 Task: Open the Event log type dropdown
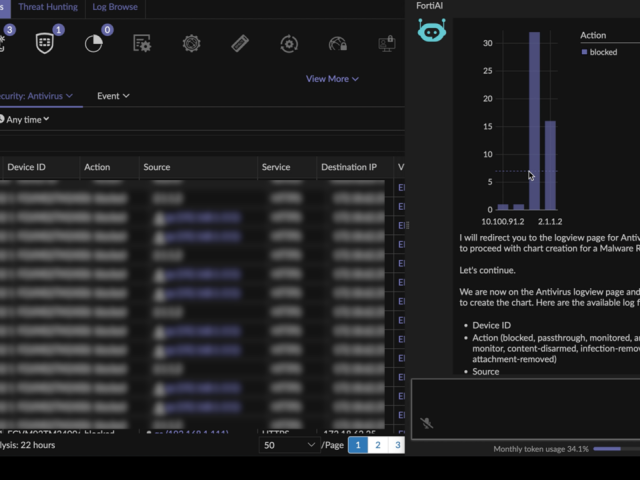[113, 96]
